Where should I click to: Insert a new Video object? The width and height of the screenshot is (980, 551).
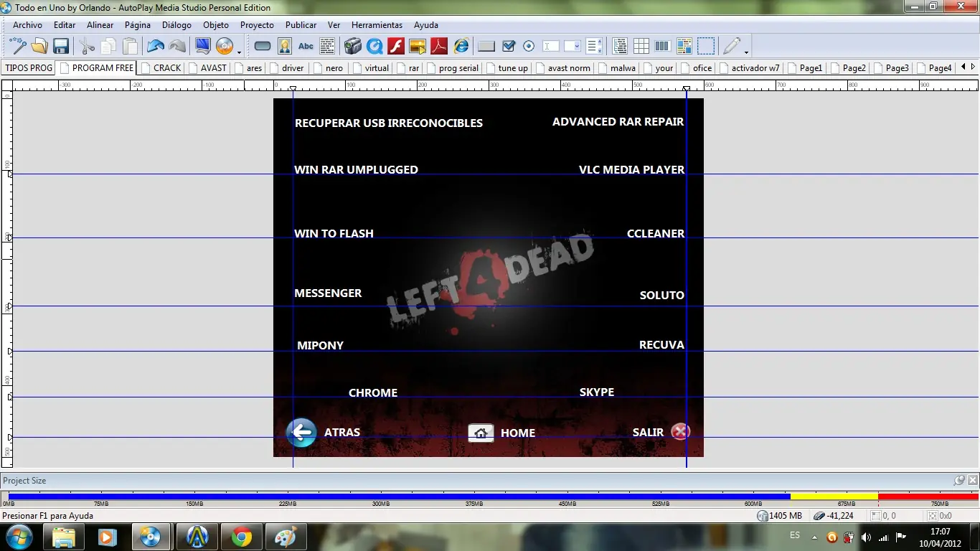click(x=353, y=47)
